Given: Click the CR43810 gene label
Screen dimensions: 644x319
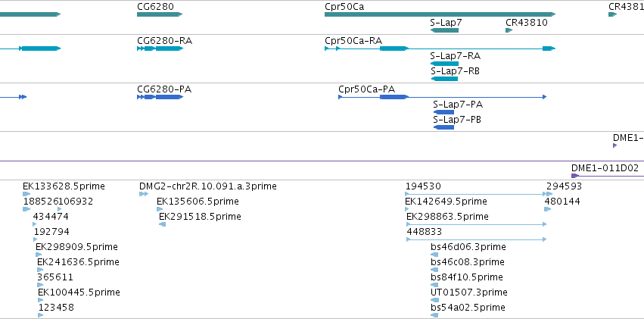Looking at the screenshot, I should point(527,22).
